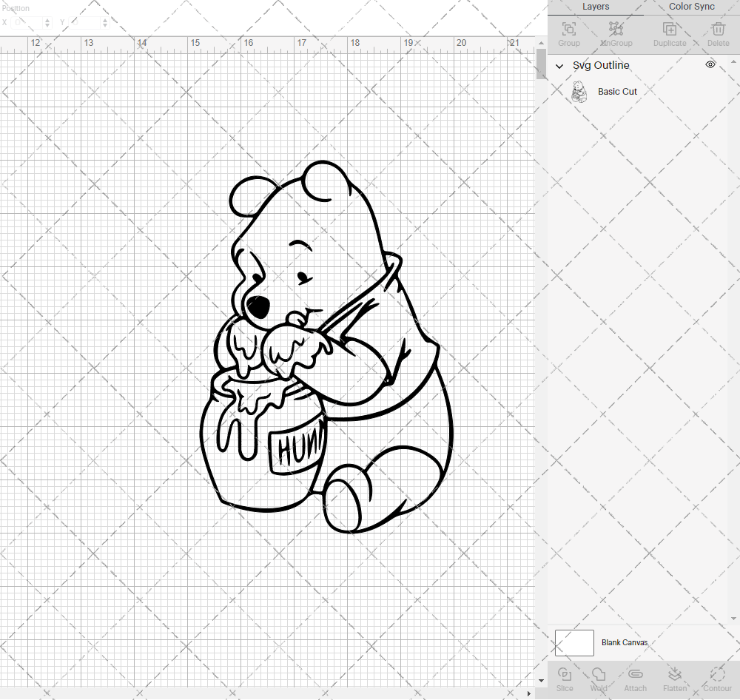This screenshot has width=740, height=700.
Task: Select the Weld tool
Action: [598, 676]
